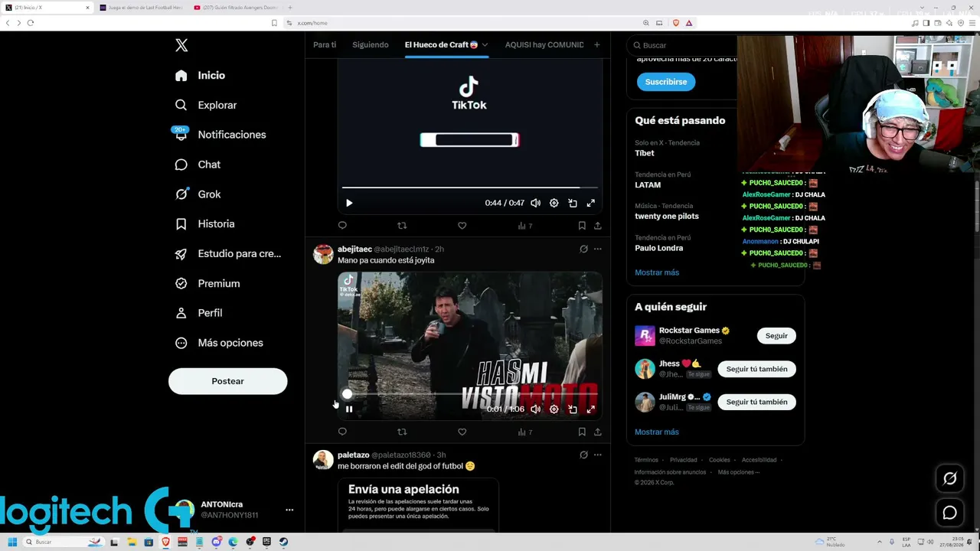
Task: Seek on the 0:44 video progress bar
Action: [x=469, y=187]
